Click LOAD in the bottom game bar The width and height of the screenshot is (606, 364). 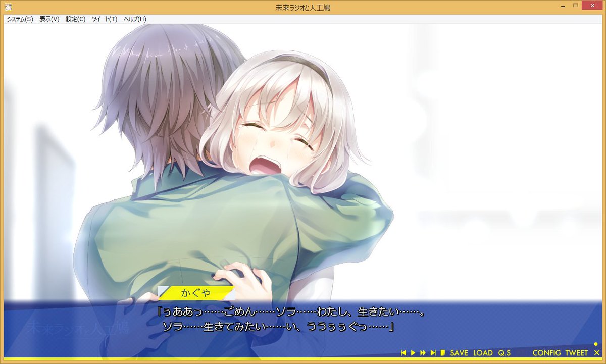(483, 353)
